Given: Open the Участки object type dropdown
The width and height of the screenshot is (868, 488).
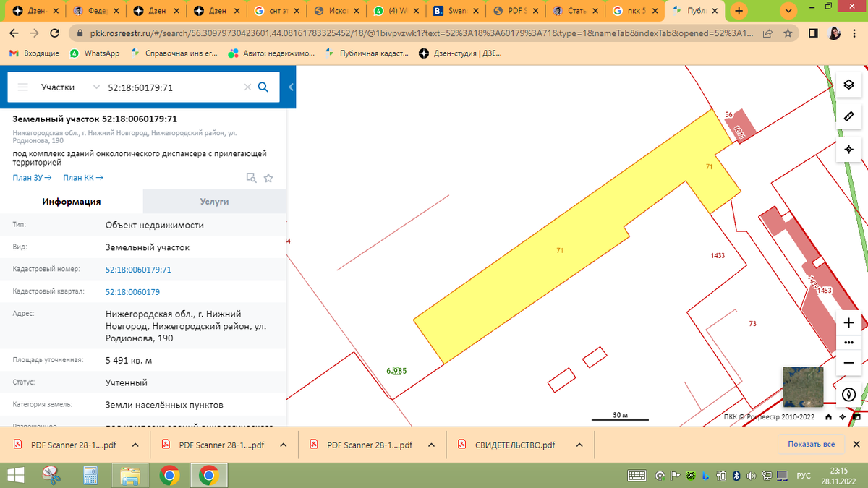Looking at the screenshot, I should (70, 87).
